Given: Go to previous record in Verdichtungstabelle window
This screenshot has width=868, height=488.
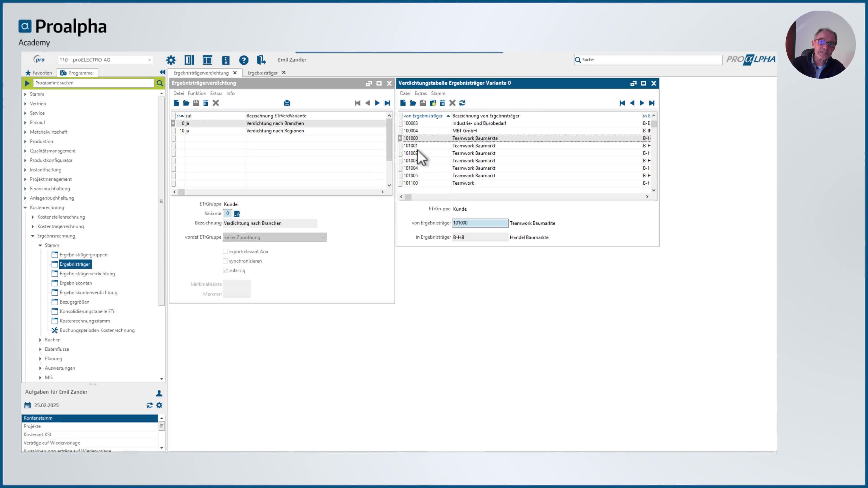Looking at the screenshot, I should click(632, 103).
